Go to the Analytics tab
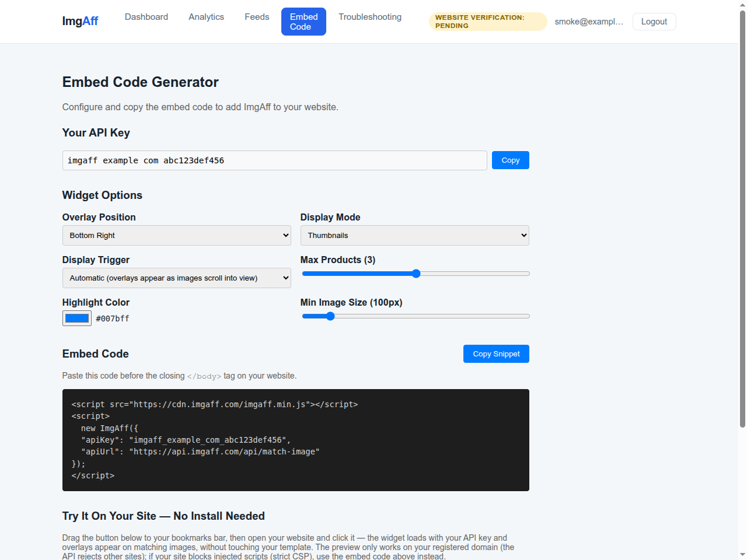 [x=206, y=17]
